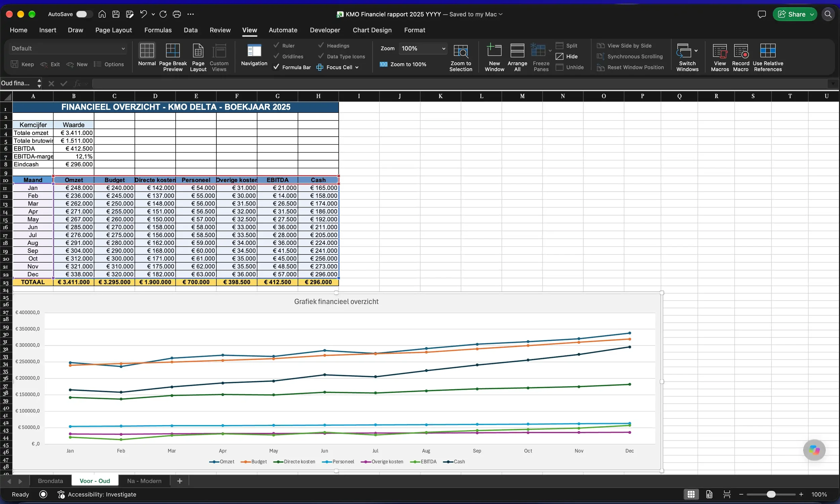This screenshot has width=840, height=504.
Task: Switch to Page Layout view in ribbon
Action: 198,57
